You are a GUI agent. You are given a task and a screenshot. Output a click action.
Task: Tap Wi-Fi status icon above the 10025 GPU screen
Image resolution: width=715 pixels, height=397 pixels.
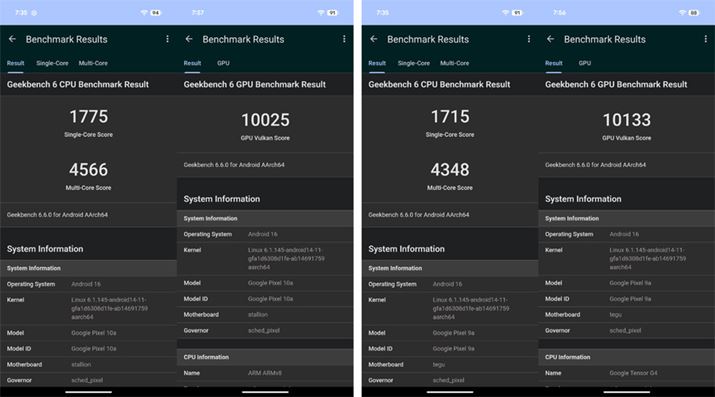click(321, 13)
